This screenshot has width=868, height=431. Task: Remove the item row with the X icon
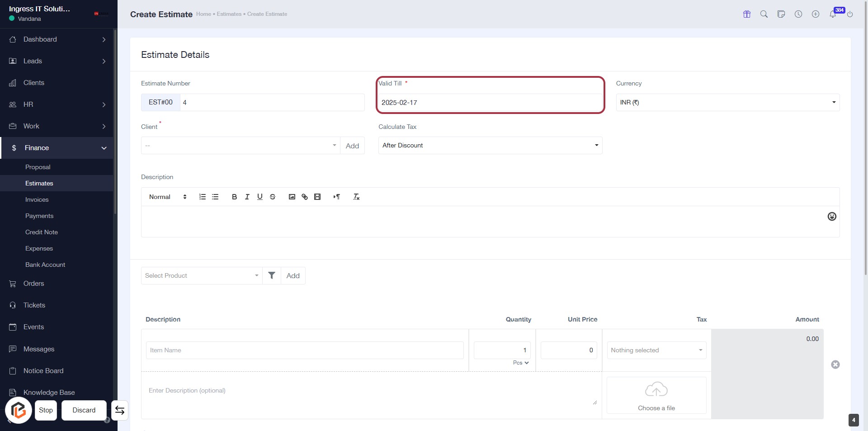click(x=835, y=365)
